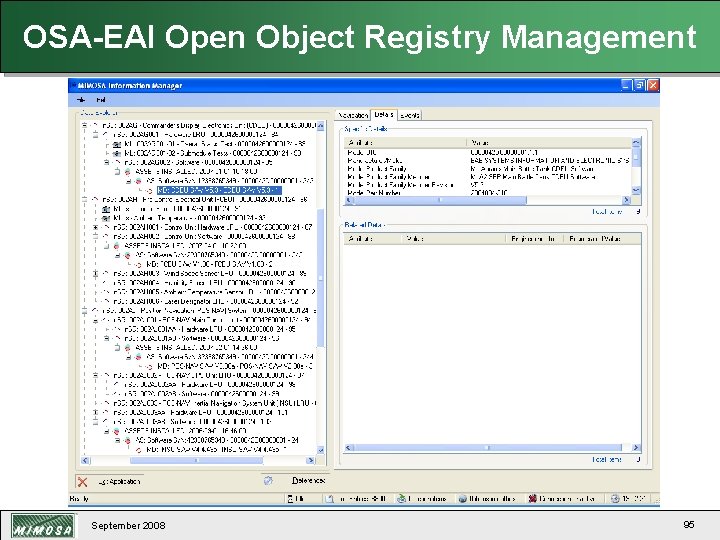Click asset icon on ASSET INSTALLED row under Control Unit Software

pyautogui.click(x=117, y=246)
